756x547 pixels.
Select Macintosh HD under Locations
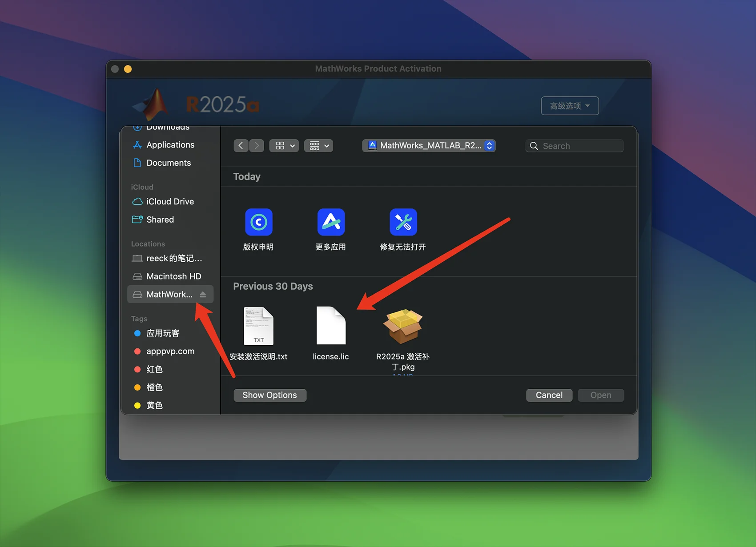170,276
